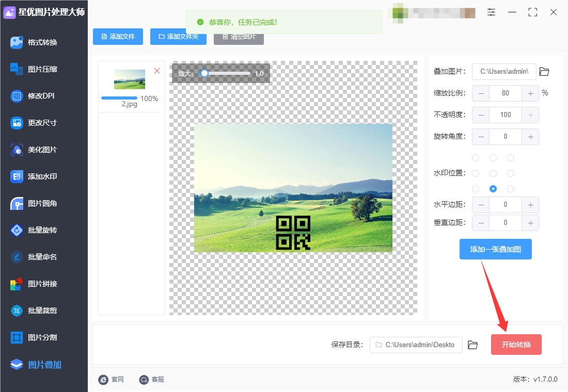Select center watermark position
The image size is (568, 392).
coord(493,173)
